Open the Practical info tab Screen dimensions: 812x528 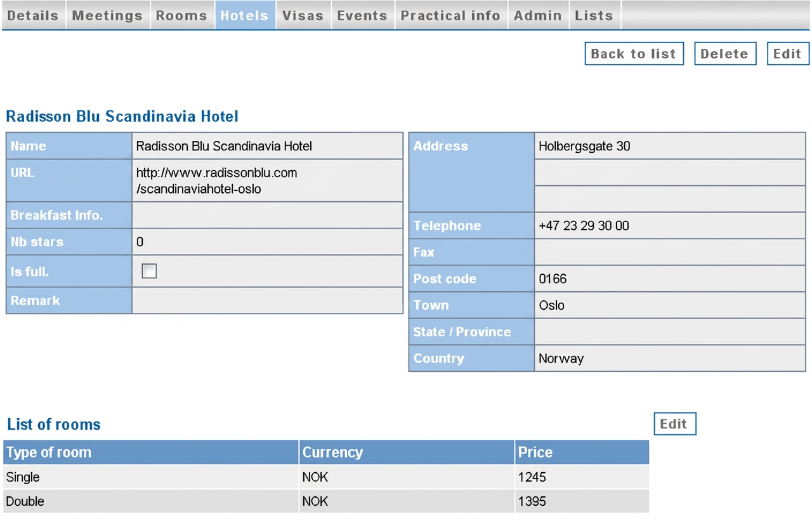click(450, 15)
